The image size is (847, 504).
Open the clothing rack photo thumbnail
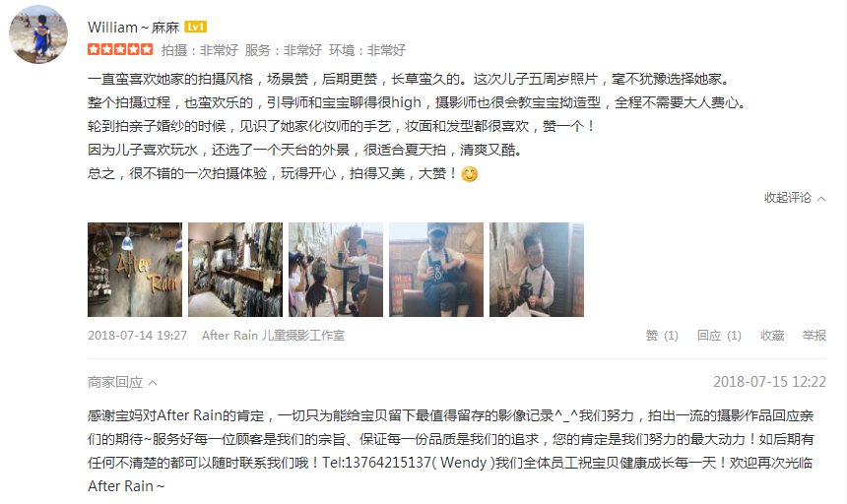pos(235,270)
